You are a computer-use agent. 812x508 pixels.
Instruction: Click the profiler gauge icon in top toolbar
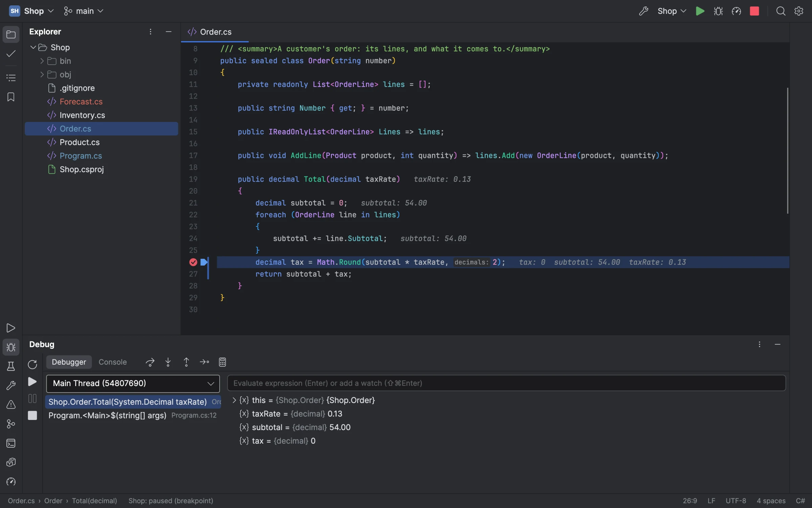(x=736, y=11)
